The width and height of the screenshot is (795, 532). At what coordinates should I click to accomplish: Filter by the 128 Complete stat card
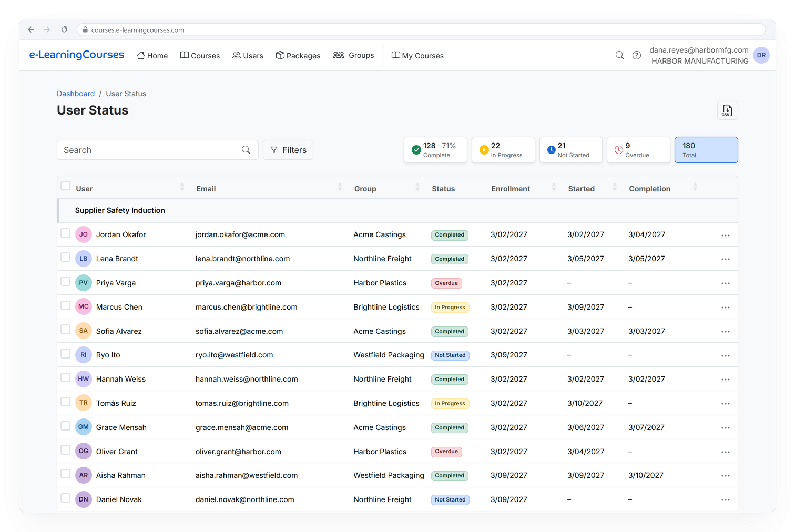click(435, 150)
